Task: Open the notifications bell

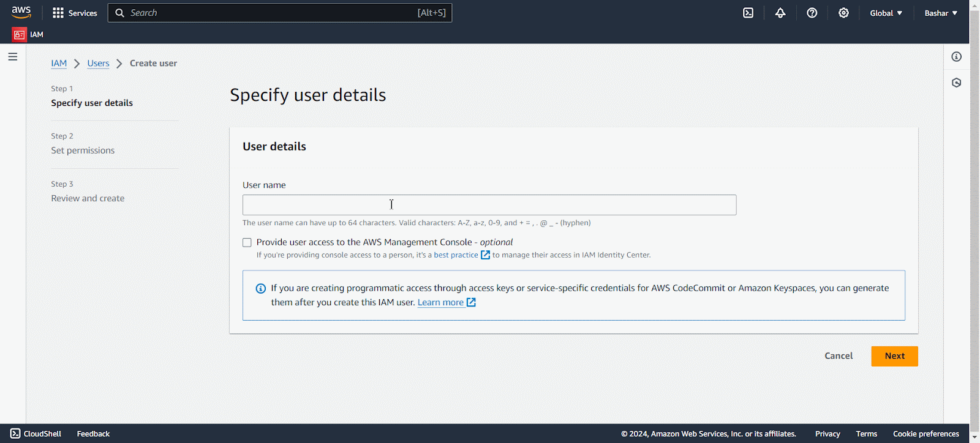Action: tap(780, 13)
